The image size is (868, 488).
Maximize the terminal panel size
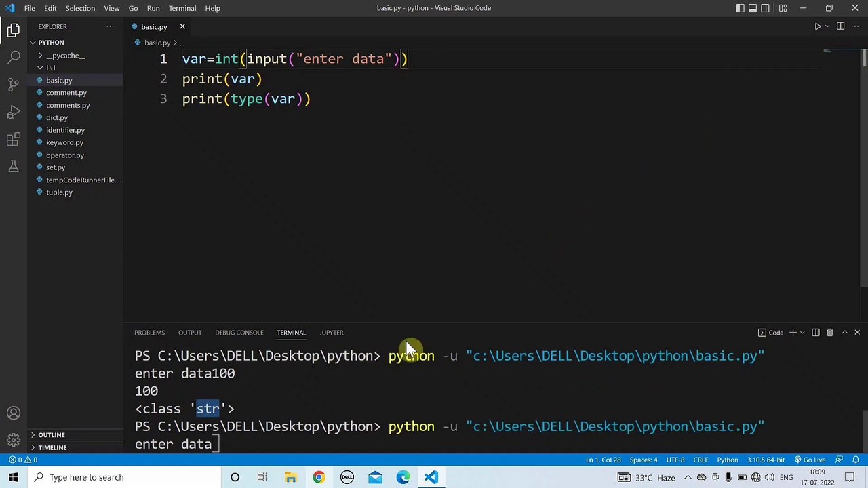pyautogui.click(x=844, y=333)
